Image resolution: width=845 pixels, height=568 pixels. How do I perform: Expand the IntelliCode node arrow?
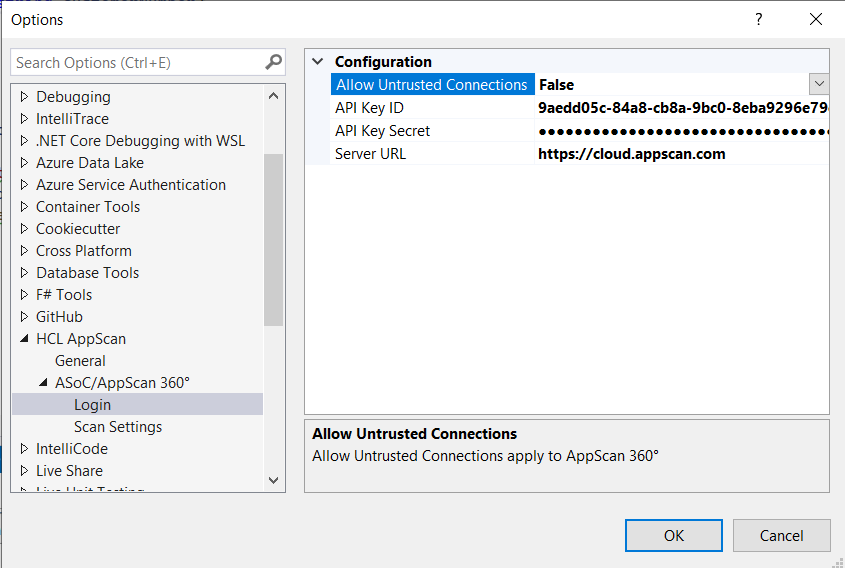point(24,448)
